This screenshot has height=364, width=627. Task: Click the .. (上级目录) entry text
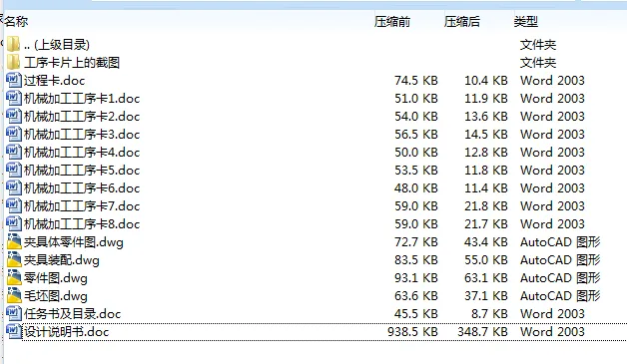pos(57,44)
